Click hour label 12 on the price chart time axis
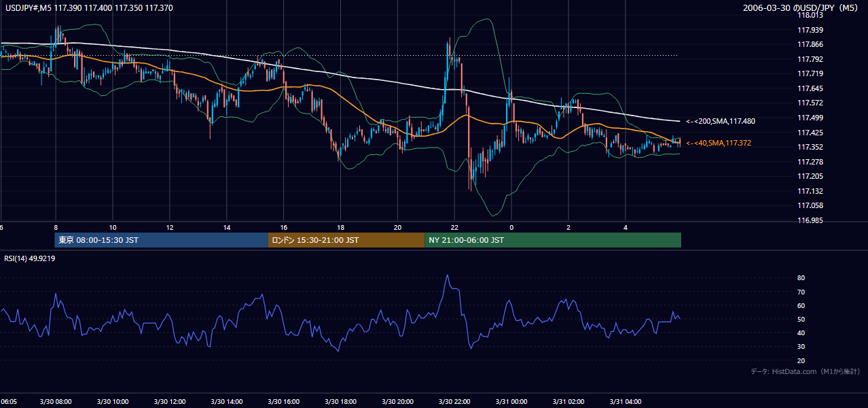 click(x=170, y=228)
